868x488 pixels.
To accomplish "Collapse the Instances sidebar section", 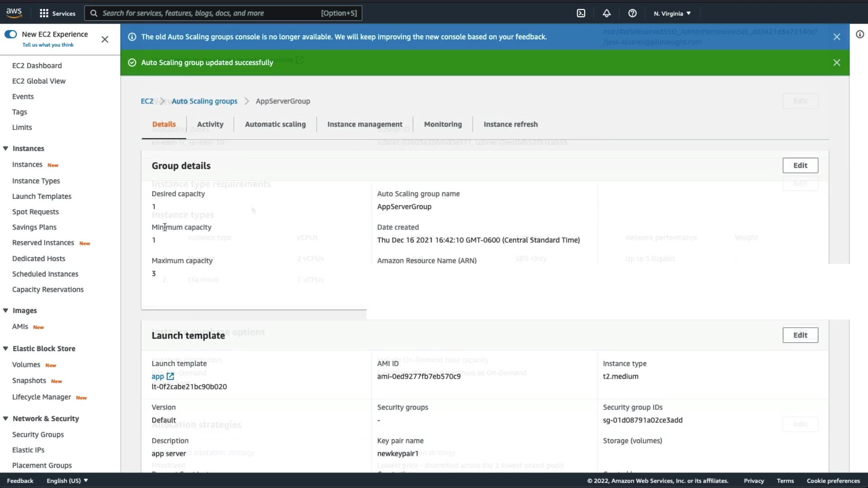I will pos(6,149).
